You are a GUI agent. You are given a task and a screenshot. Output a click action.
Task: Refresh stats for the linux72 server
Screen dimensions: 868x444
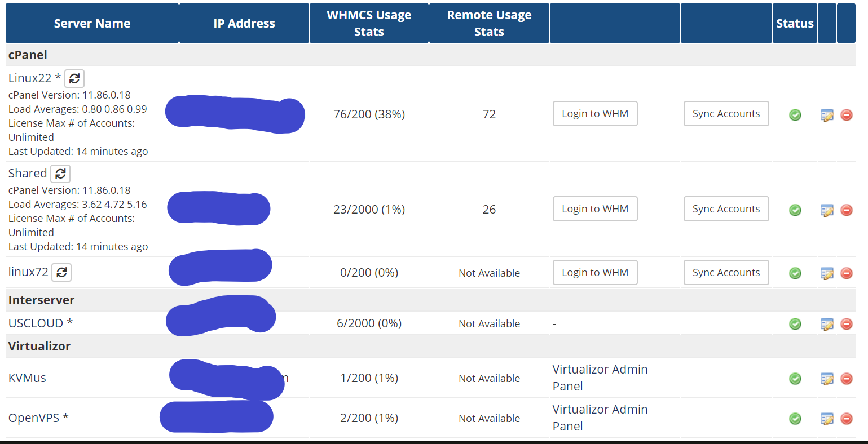pos(61,272)
